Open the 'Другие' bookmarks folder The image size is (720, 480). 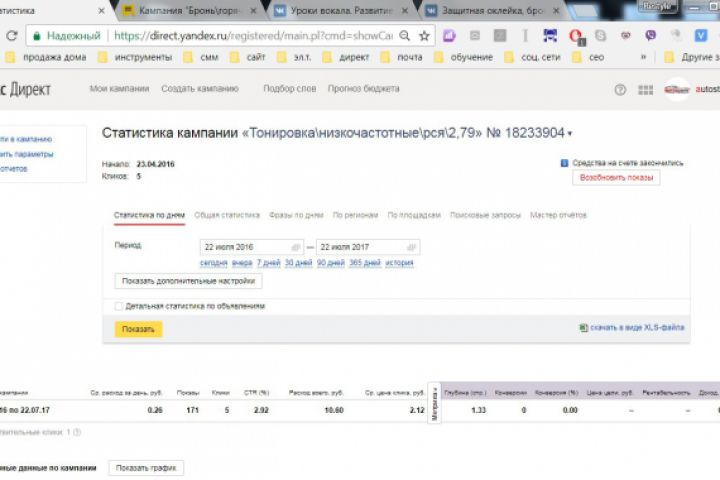691,57
